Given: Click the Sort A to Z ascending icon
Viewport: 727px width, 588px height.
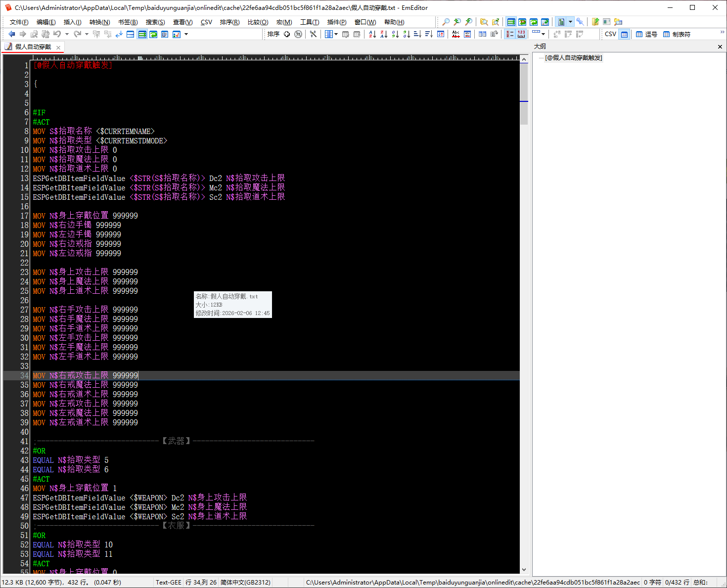Looking at the screenshot, I should pyautogui.click(x=372, y=34).
